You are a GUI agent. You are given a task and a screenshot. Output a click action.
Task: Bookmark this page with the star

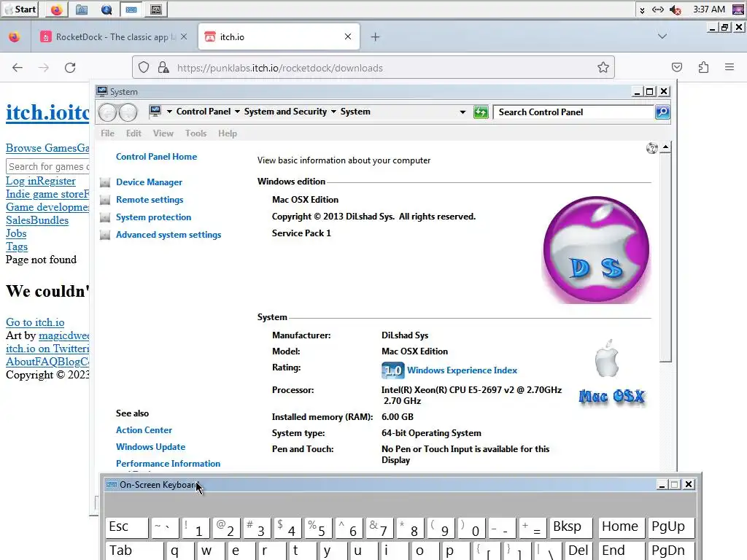603,68
